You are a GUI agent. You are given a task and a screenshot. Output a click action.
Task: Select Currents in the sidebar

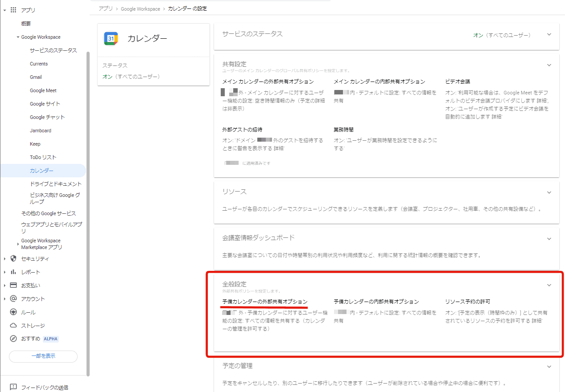pos(39,64)
